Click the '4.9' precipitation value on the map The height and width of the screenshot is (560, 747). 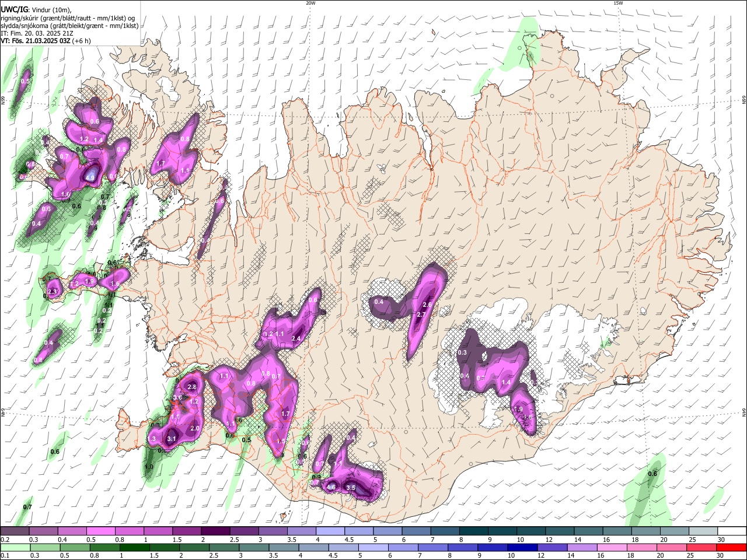pyautogui.click(x=90, y=178)
